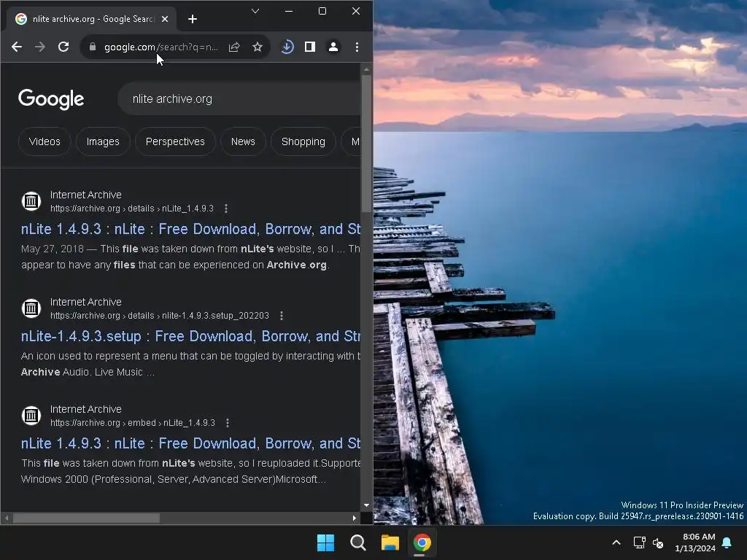The width and height of the screenshot is (747, 560).
Task: Click the Google logo
Action: click(51, 99)
